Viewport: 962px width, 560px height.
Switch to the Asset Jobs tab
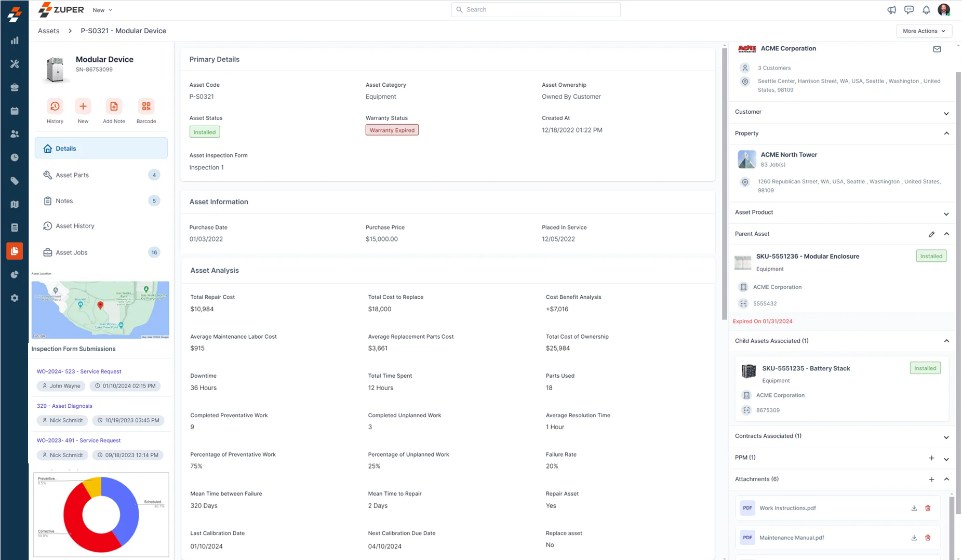coord(72,252)
